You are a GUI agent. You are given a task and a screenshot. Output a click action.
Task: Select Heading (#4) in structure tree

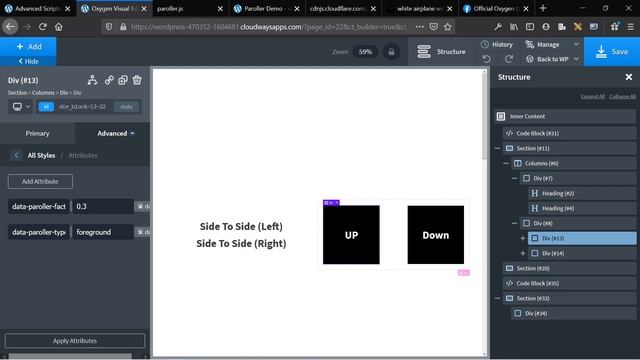(582, 209)
